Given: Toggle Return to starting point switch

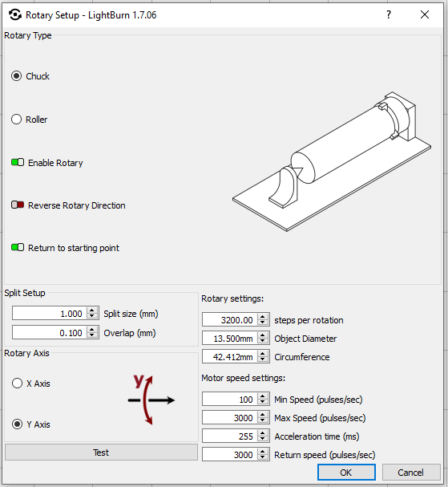Looking at the screenshot, I should [x=18, y=248].
